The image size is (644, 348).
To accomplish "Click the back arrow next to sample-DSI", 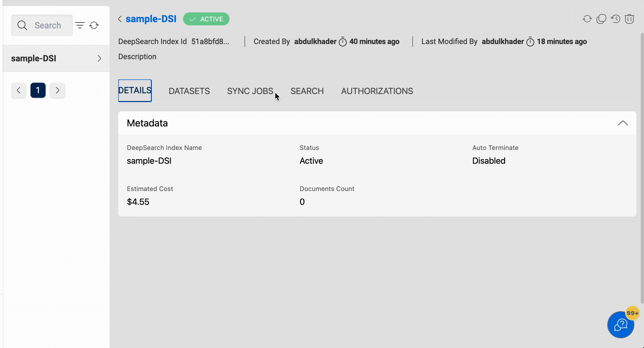I will click(x=120, y=19).
